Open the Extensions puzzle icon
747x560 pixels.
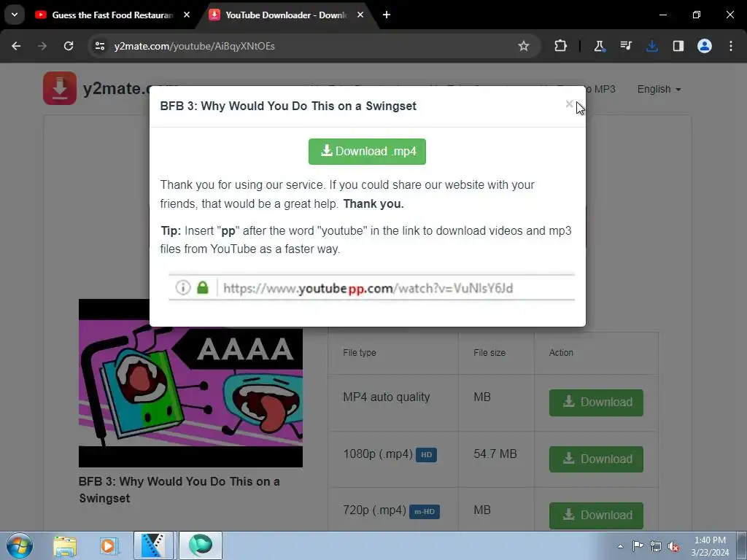561,46
